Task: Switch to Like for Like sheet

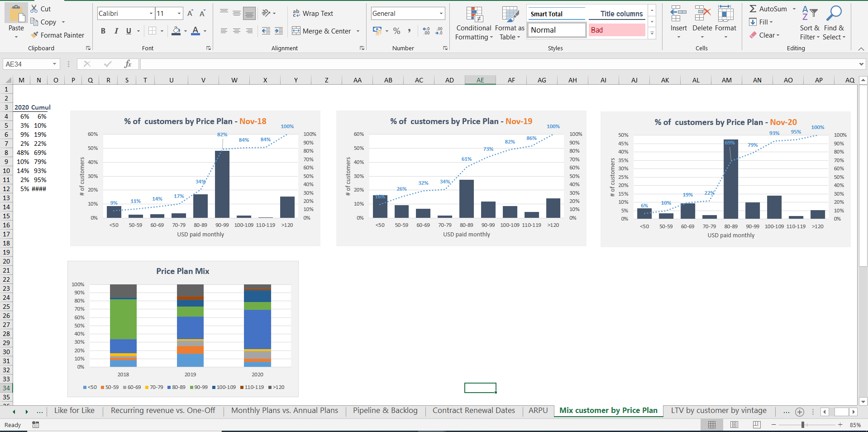Action: pos(74,410)
